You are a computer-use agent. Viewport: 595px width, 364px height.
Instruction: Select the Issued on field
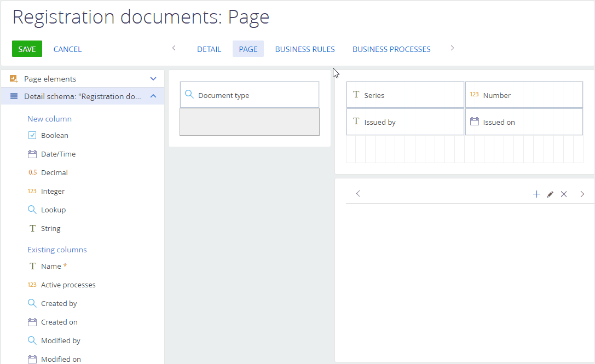(x=524, y=122)
